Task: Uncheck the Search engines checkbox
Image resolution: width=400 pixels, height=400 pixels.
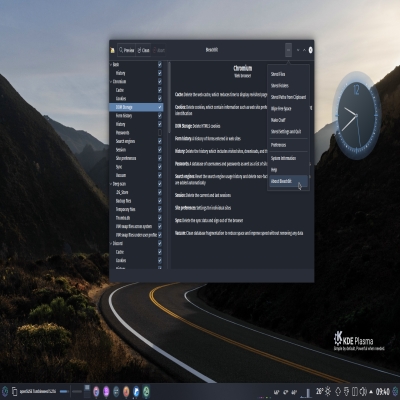Action: pos(160,141)
